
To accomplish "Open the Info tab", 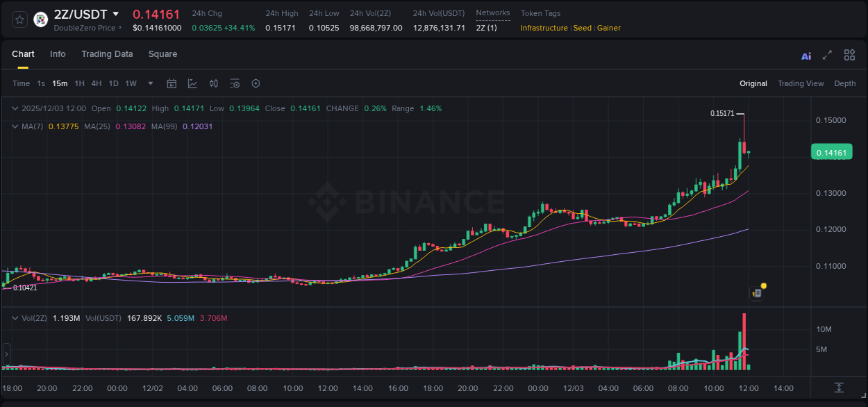I will pos(58,54).
